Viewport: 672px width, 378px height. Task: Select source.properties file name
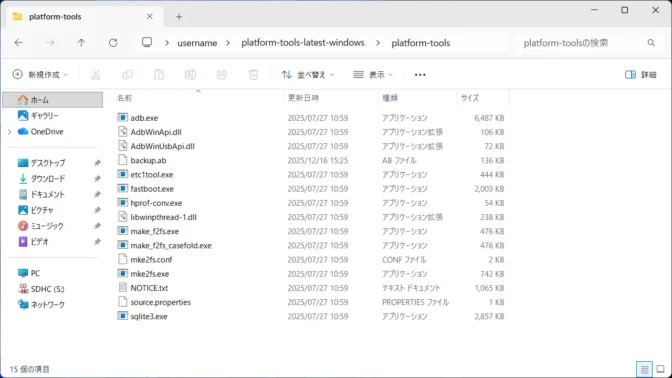pyautogui.click(x=161, y=302)
